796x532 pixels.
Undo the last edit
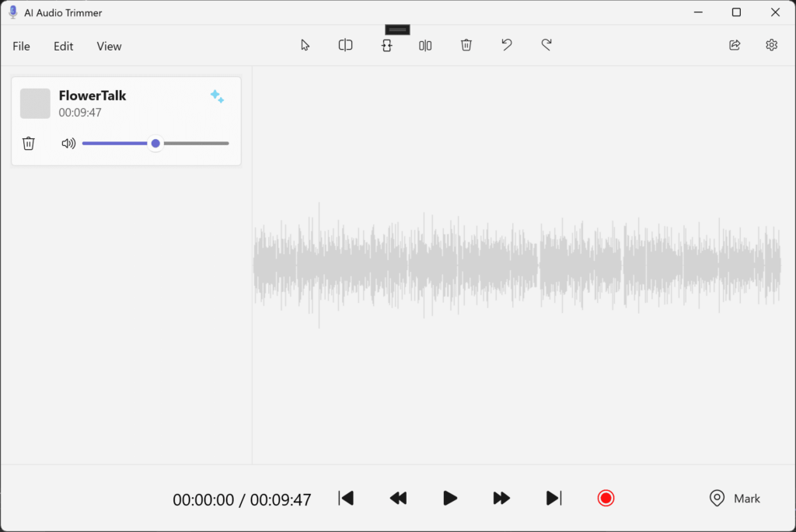(x=507, y=46)
